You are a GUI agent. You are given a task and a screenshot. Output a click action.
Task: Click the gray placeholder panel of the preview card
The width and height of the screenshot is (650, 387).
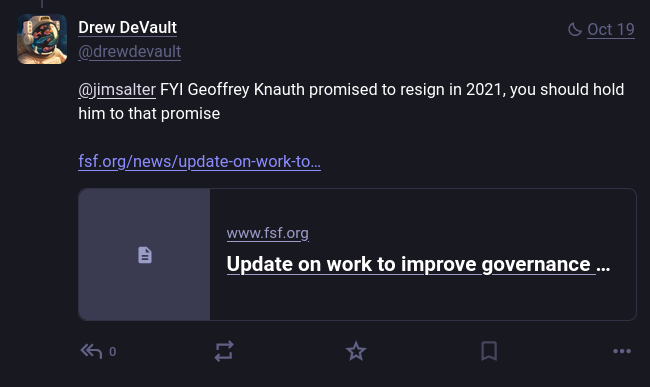click(144, 254)
